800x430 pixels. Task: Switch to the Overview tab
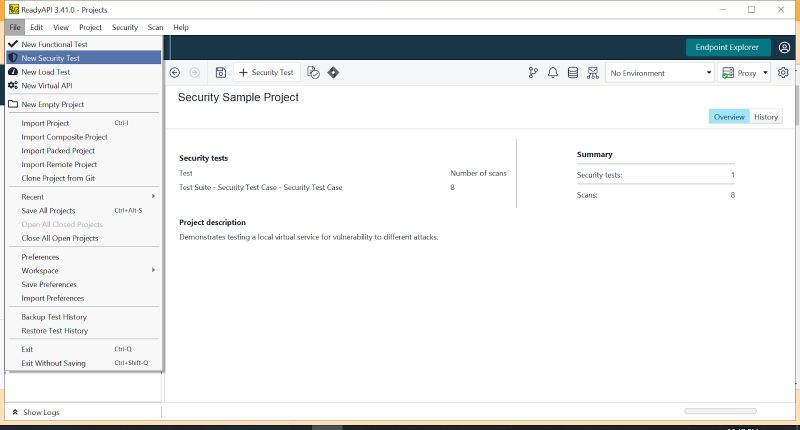(x=729, y=117)
